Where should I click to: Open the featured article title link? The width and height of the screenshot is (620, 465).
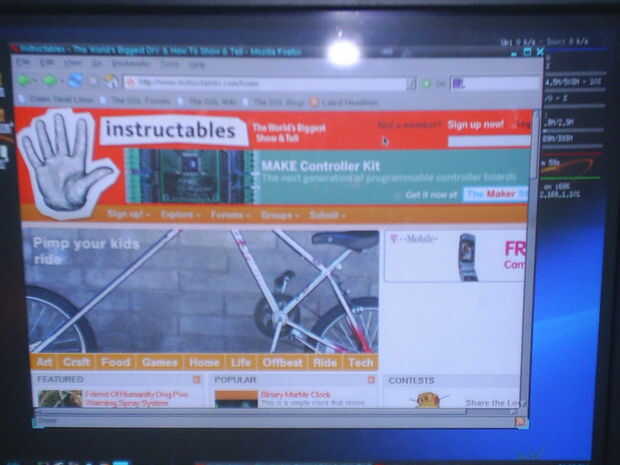(136, 399)
